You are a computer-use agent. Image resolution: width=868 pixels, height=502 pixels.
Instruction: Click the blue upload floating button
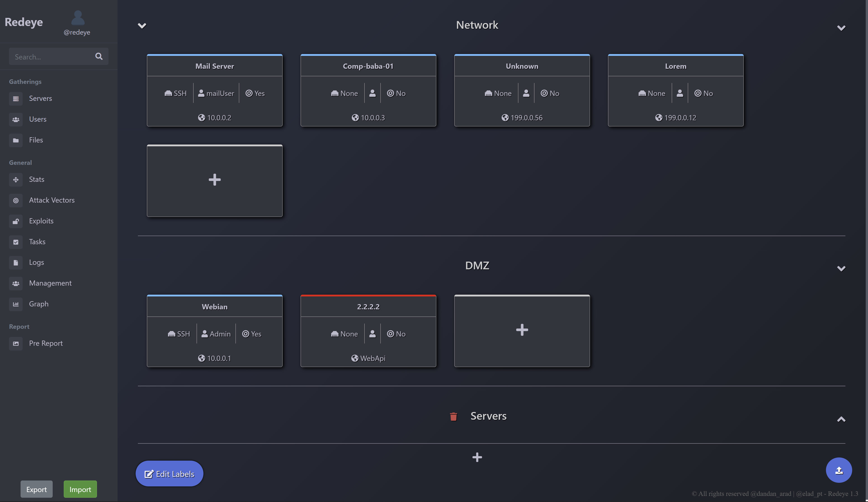coord(839,470)
